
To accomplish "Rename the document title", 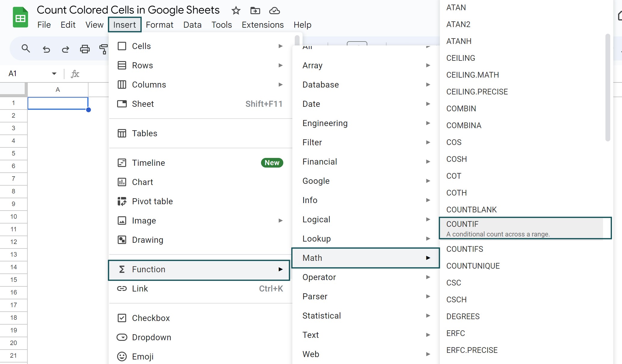I will click(x=128, y=10).
